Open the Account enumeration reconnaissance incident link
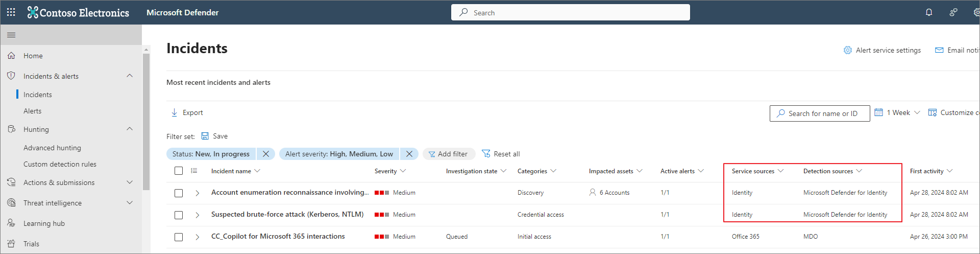Image resolution: width=980 pixels, height=254 pixels. coord(290,192)
